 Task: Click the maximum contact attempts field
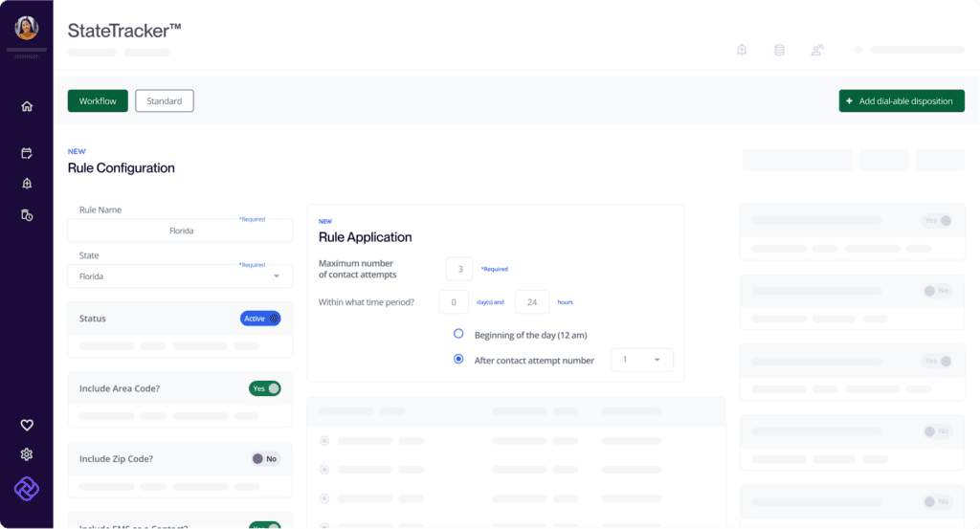[x=460, y=269]
